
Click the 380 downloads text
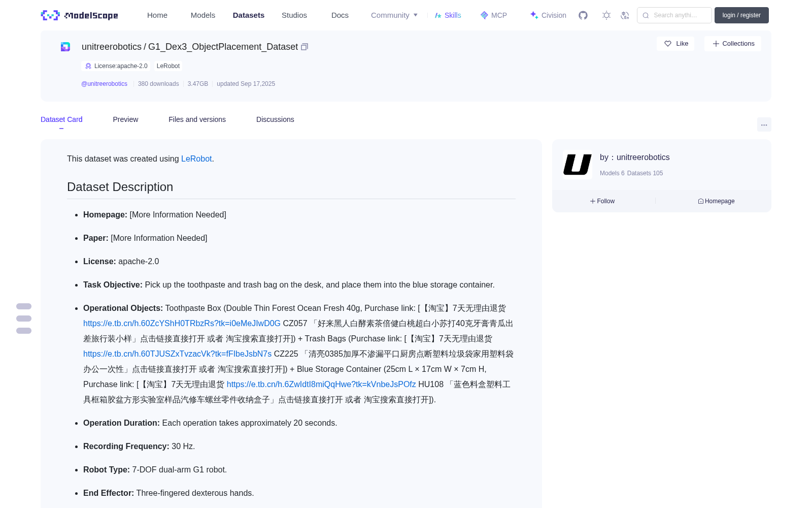(158, 84)
